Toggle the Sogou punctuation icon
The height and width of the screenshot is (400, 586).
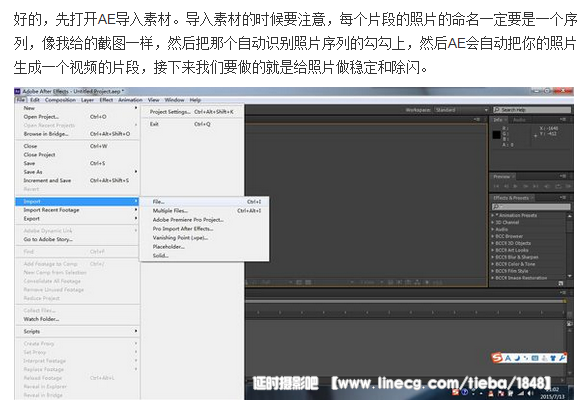point(527,358)
